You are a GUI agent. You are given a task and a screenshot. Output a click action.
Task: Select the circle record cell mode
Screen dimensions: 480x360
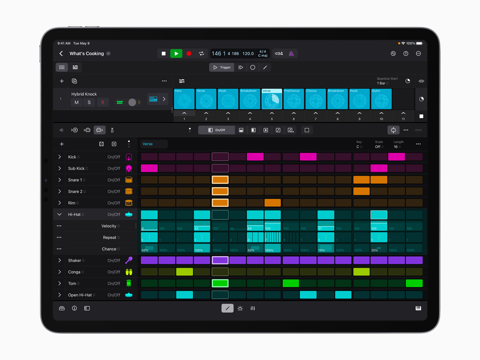coord(253,67)
